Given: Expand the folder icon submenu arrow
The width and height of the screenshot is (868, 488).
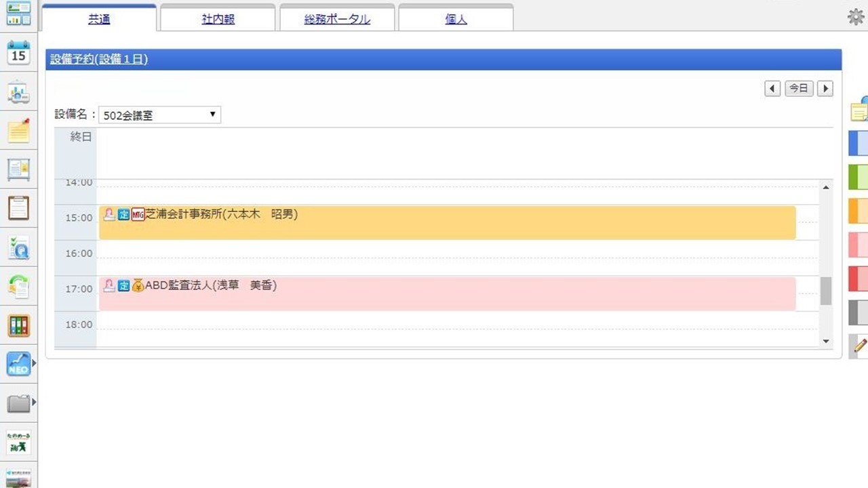Looking at the screenshot, I should [x=34, y=403].
